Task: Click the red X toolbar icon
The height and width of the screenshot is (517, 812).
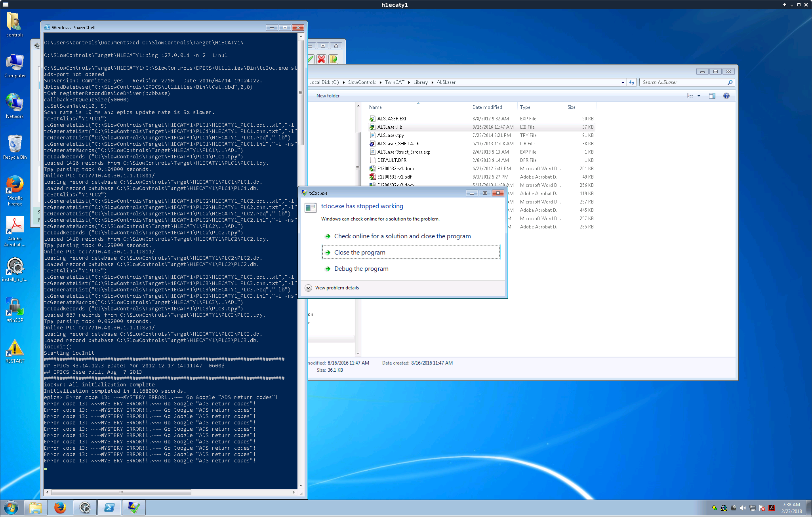Action: (x=322, y=59)
